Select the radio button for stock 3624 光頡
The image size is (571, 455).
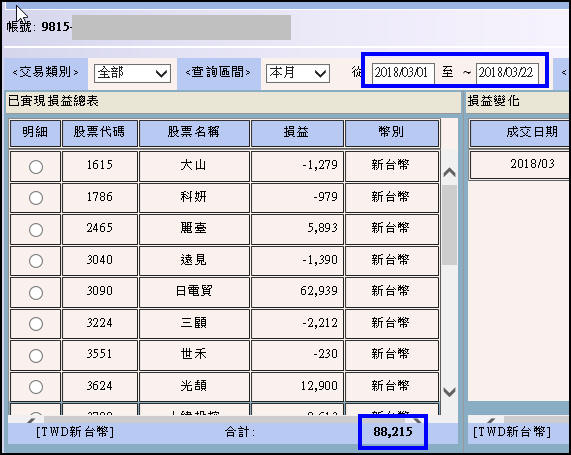point(36,387)
